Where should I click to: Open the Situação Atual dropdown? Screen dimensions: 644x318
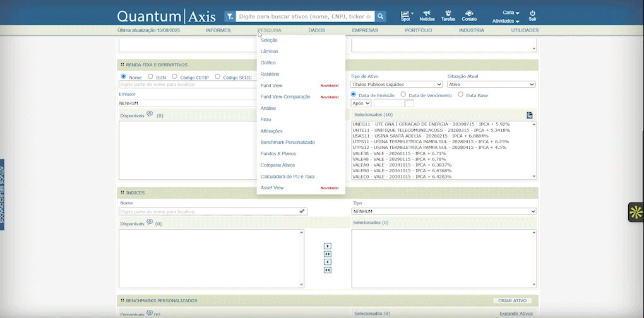pos(491,84)
